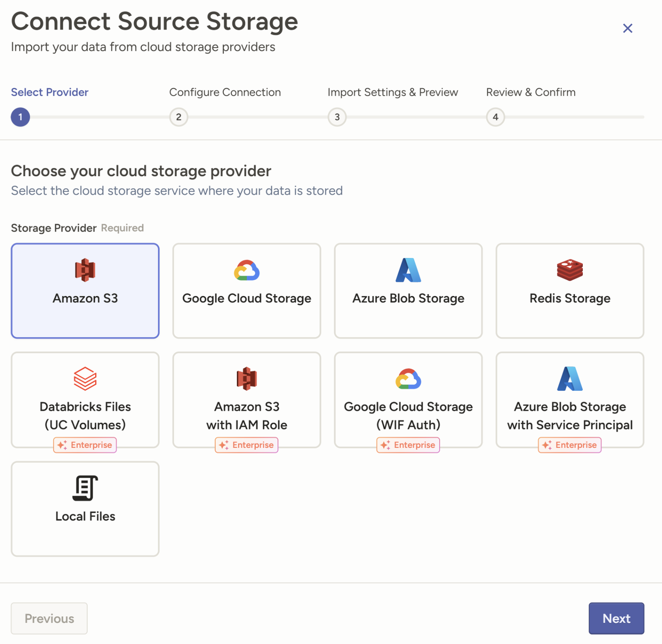Click step 2 circle in progress bar
Viewport: 662px width, 644px height.
point(178,117)
